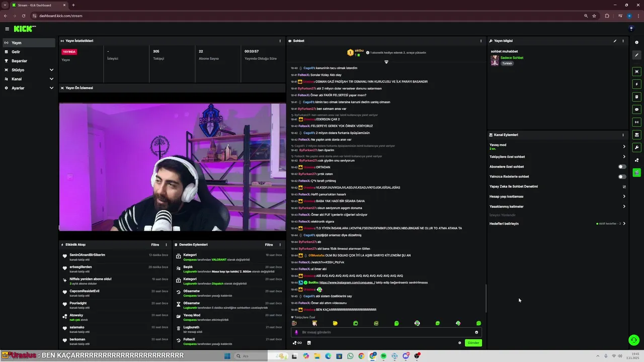Open Denetim Eylemleri three-dot menu
644x362 pixels.
[280, 245]
